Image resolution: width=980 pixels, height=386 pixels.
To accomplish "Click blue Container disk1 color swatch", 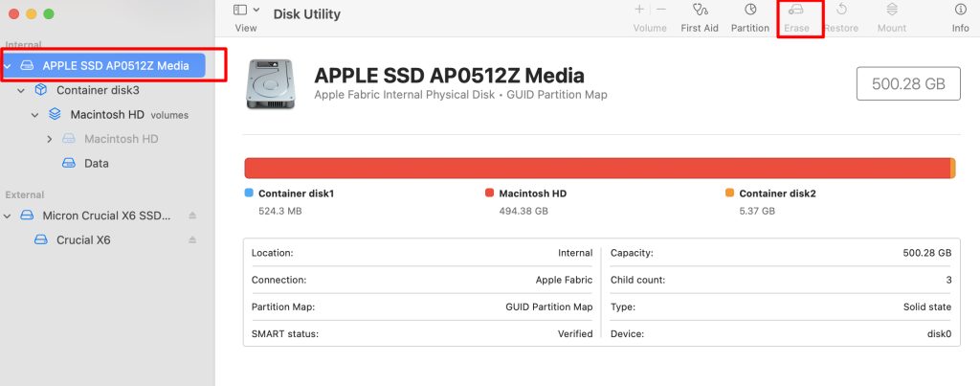I will pyautogui.click(x=249, y=193).
